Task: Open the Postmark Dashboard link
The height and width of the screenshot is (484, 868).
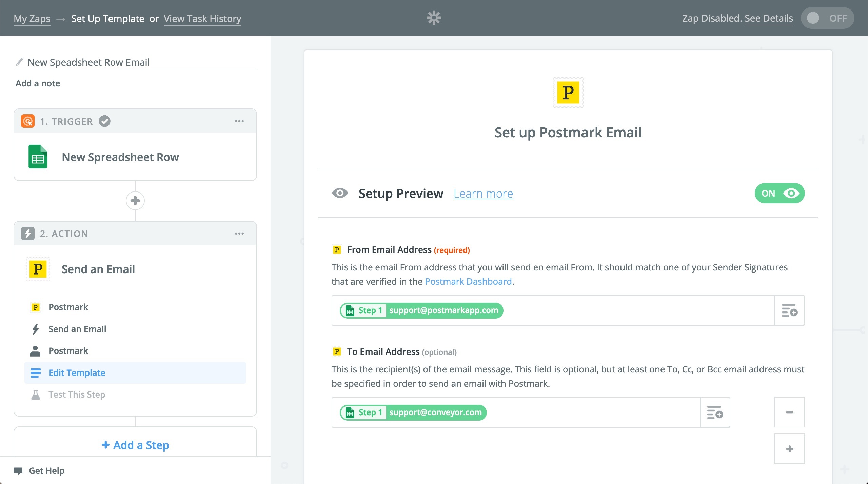Action: click(468, 282)
